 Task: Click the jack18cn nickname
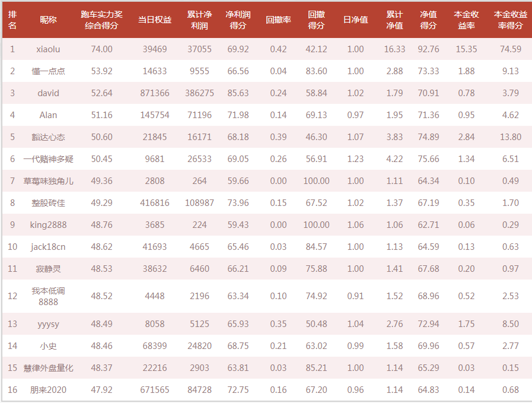coord(48,247)
